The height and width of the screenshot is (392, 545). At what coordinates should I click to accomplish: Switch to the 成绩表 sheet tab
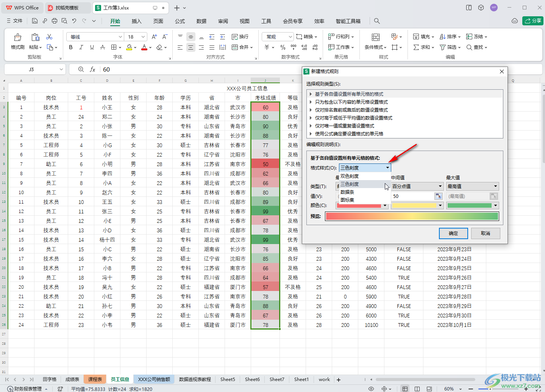click(72, 379)
